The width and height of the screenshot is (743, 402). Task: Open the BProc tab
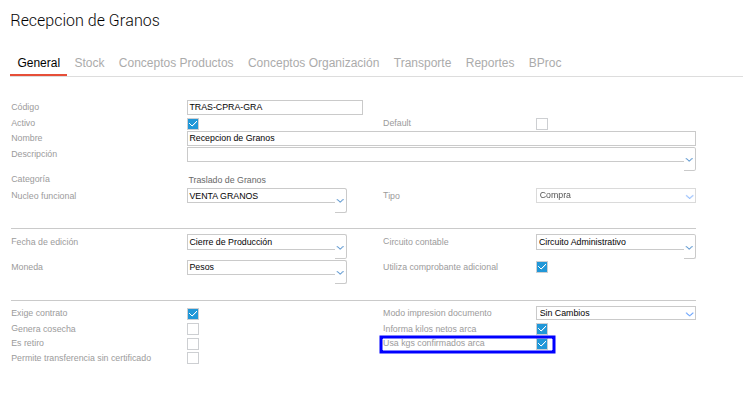coord(545,63)
